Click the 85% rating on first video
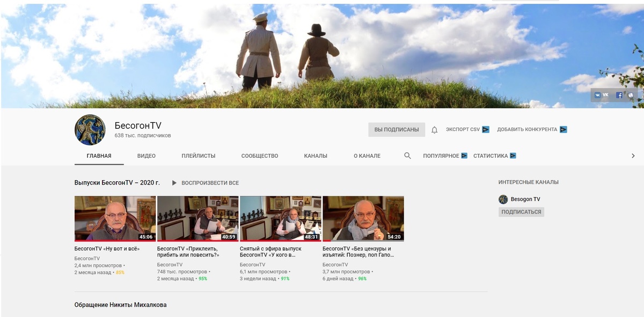The image size is (644, 317). pyautogui.click(x=120, y=272)
